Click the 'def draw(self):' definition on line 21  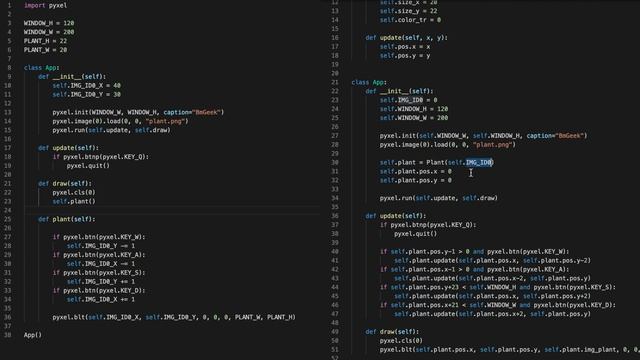click(65, 184)
